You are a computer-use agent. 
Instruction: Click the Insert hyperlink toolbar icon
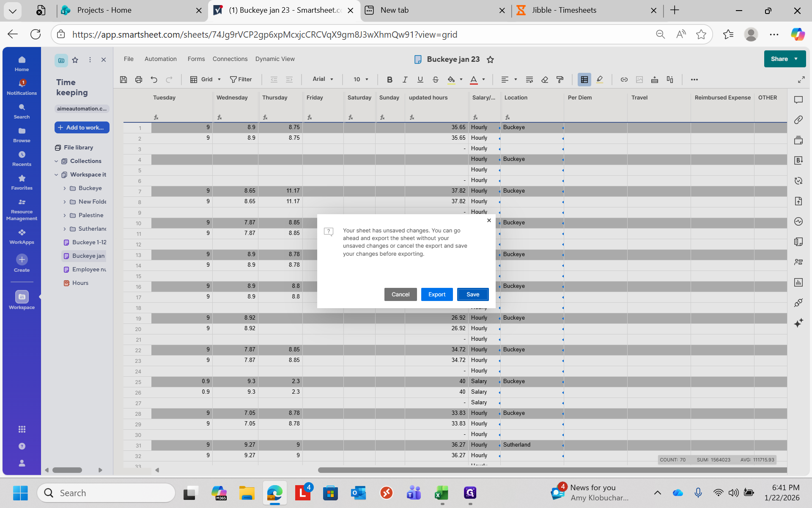point(624,80)
